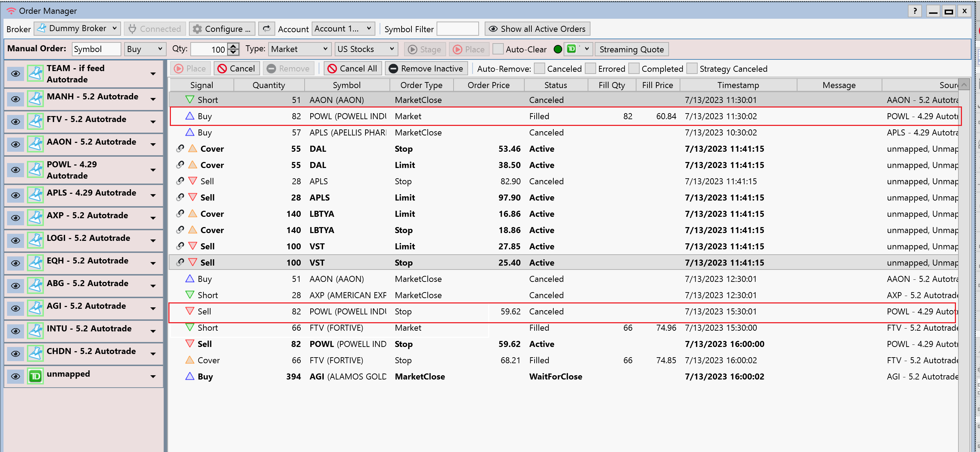Click the Streaming Quote button
This screenshot has width=980, height=452.
tap(631, 50)
